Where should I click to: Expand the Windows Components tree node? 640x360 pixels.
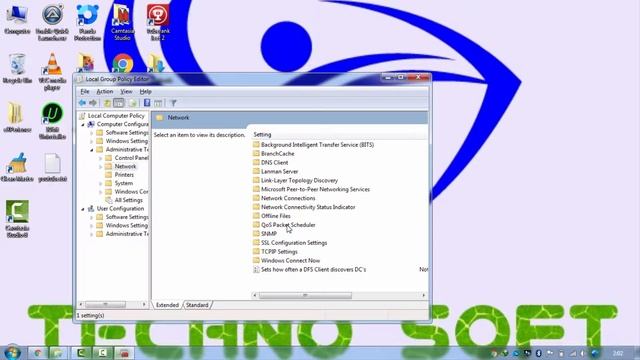(101, 192)
